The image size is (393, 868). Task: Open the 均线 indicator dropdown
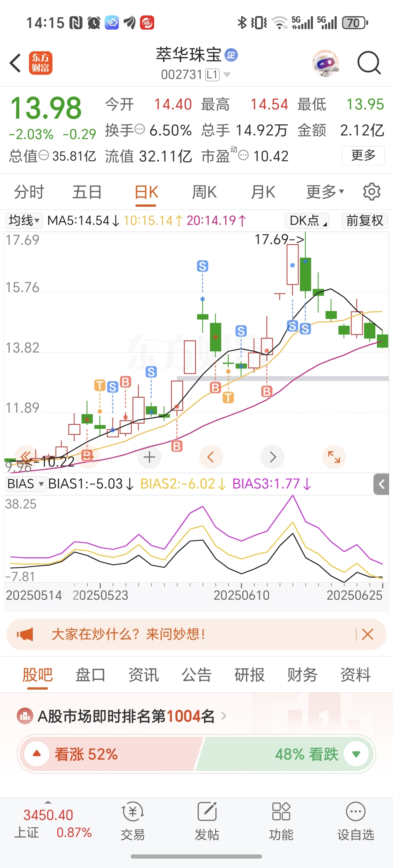[x=23, y=221]
